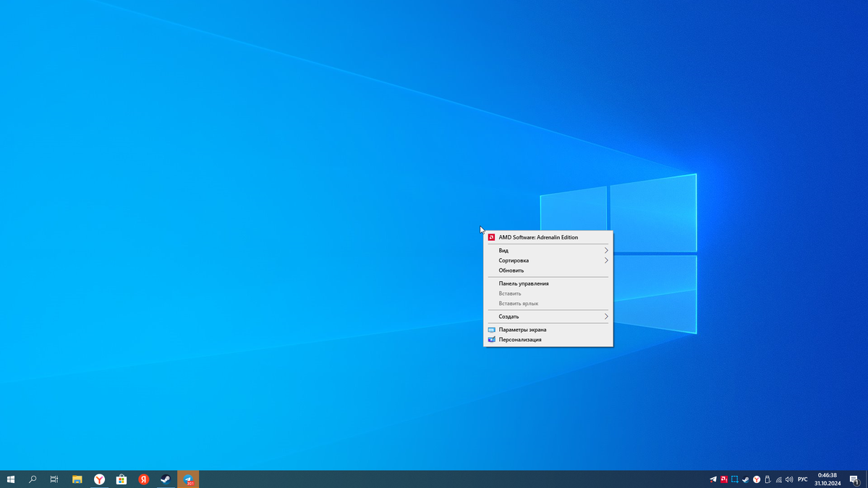Open red Yandex Я app on taskbar

point(144,479)
